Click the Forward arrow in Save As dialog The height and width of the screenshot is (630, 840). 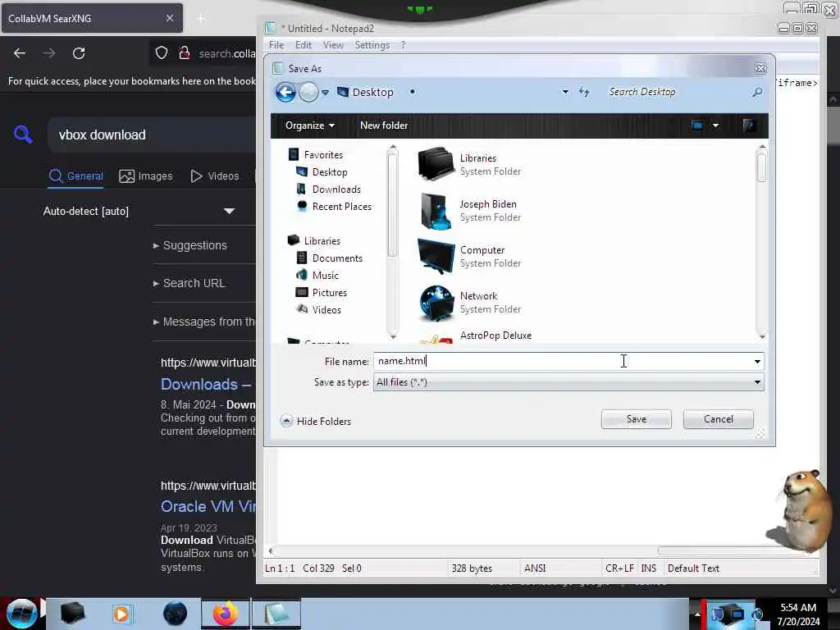[x=308, y=92]
